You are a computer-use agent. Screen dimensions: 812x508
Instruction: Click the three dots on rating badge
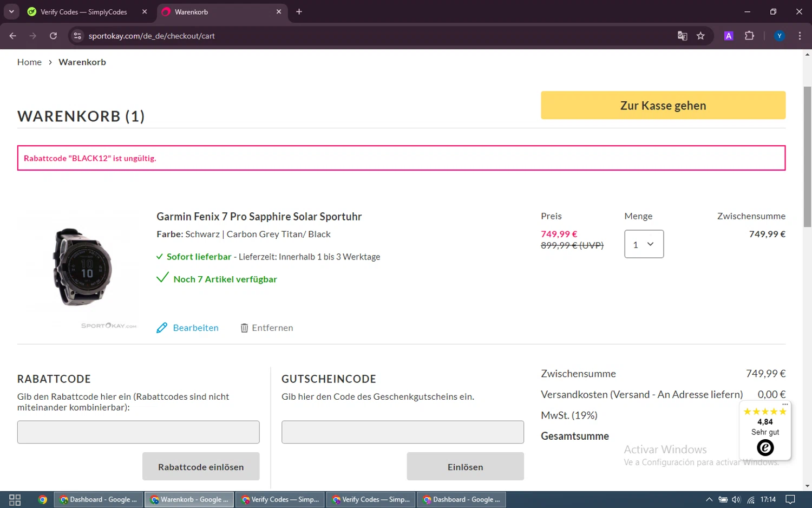(x=785, y=404)
